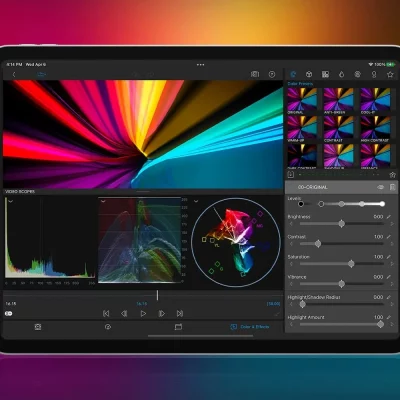Click the Contrast slider handle
Viewport: 400px width, 400px height.
point(318,244)
